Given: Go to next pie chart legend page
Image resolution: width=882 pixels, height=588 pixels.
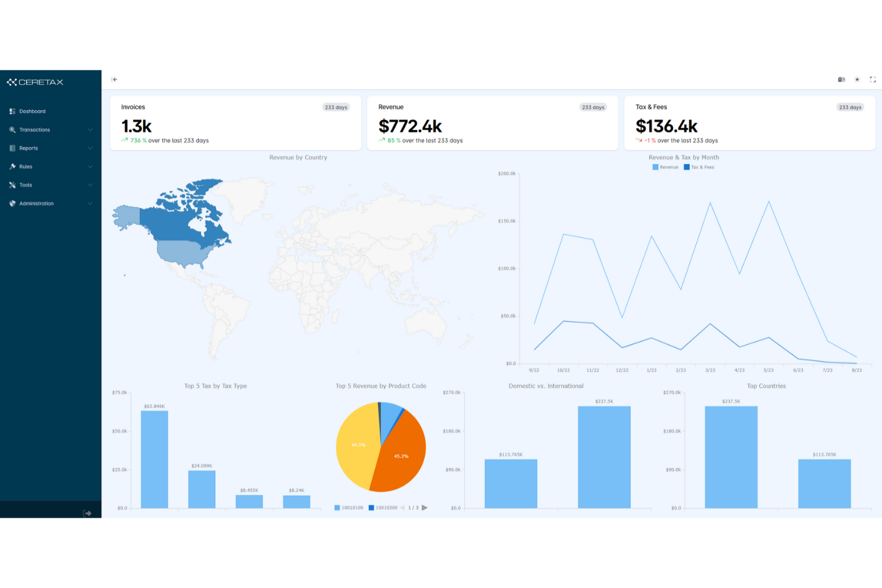Looking at the screenshot, I should pos(425,508).
